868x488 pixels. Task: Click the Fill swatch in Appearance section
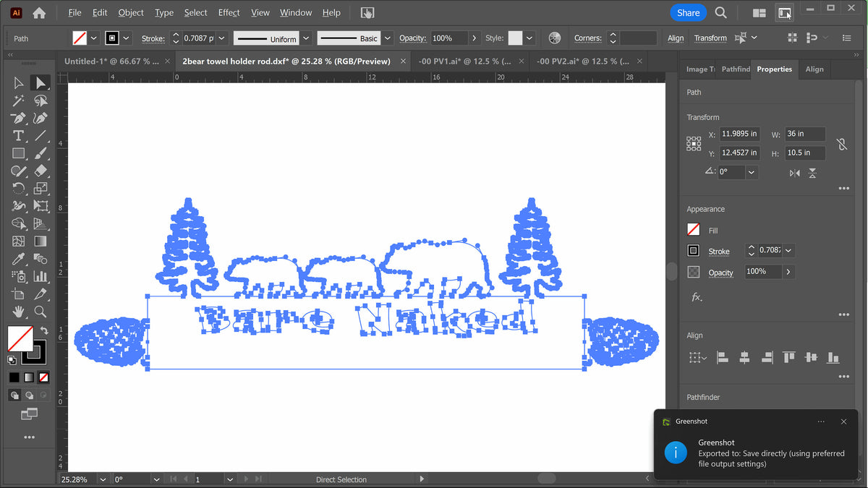[x=693, y=230]
